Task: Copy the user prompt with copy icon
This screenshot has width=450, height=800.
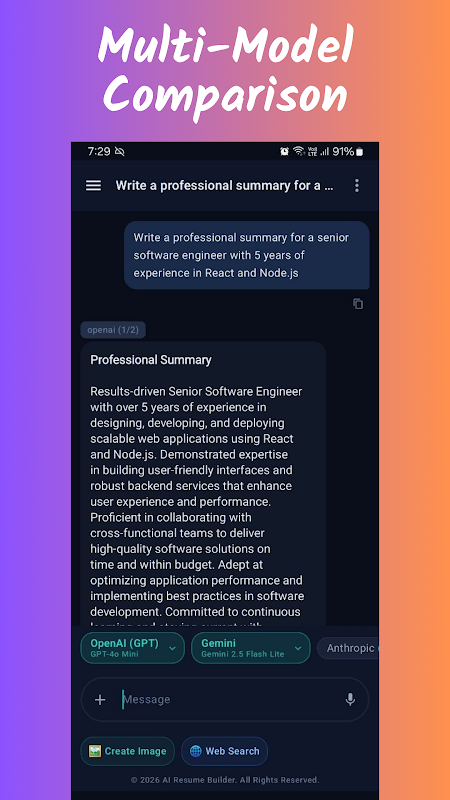Action: (x=358, y=304)
